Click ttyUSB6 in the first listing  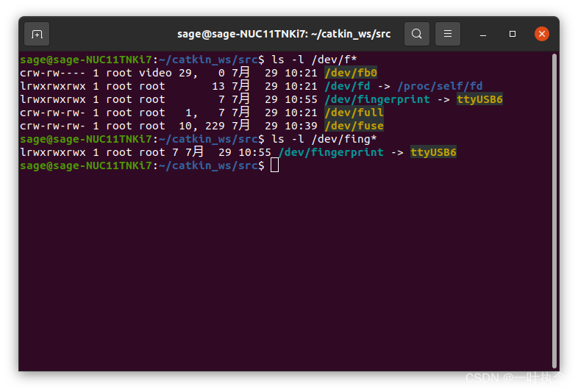coord(479,99)
